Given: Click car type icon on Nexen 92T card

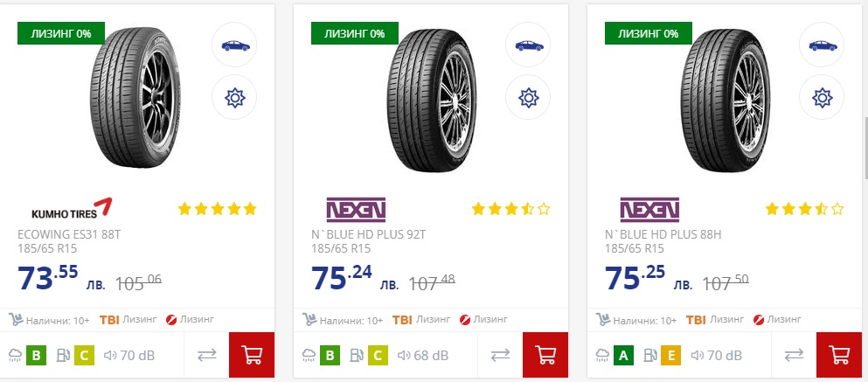Looking at the screenshot, I should 528,45.
